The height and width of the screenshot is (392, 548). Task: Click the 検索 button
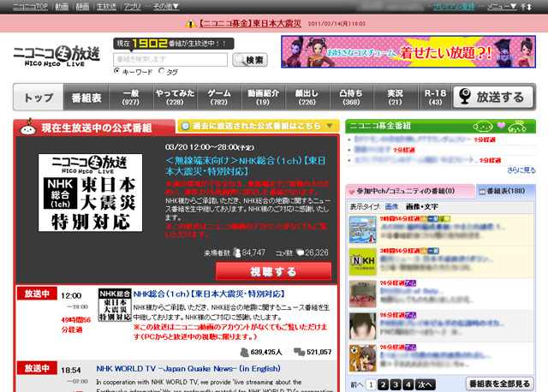coord(250,60)
